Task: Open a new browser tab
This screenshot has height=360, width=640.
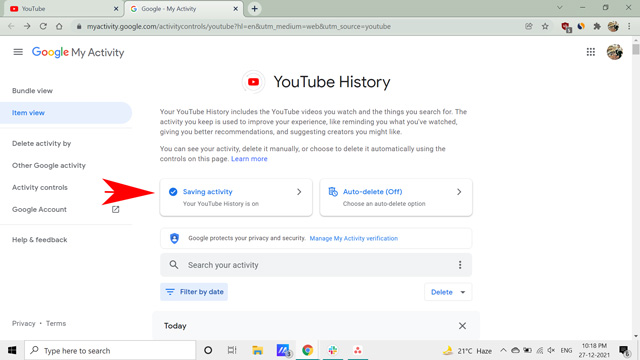Action: (254, 9)
